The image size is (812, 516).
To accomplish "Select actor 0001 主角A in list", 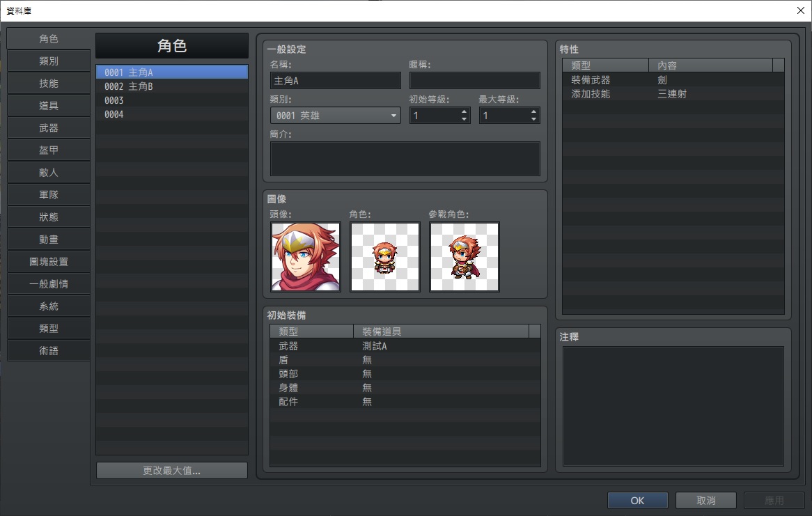I will coord(172,72).
